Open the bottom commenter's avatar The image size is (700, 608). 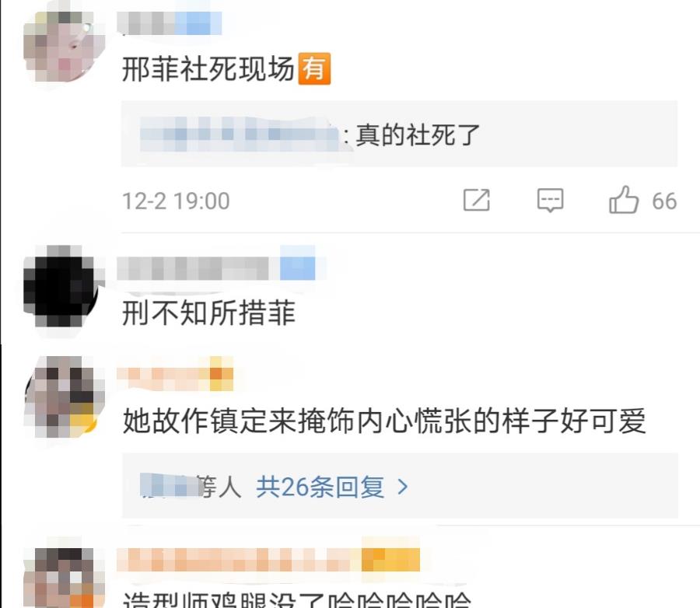pos(64,578)
